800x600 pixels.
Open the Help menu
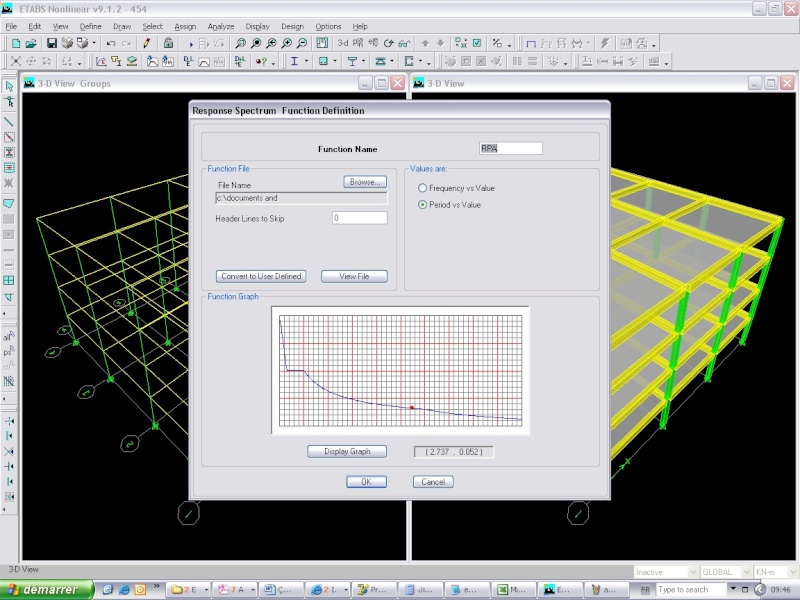(x=360, y=26)
